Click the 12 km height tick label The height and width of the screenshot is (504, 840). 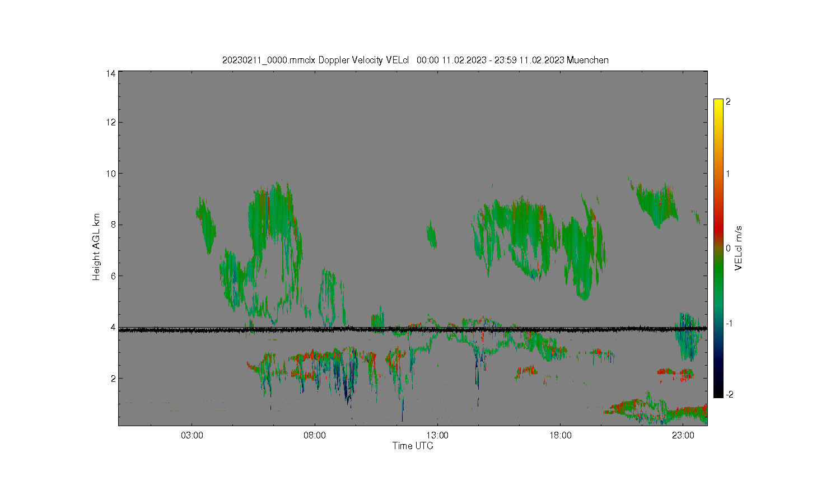[111, 122]
